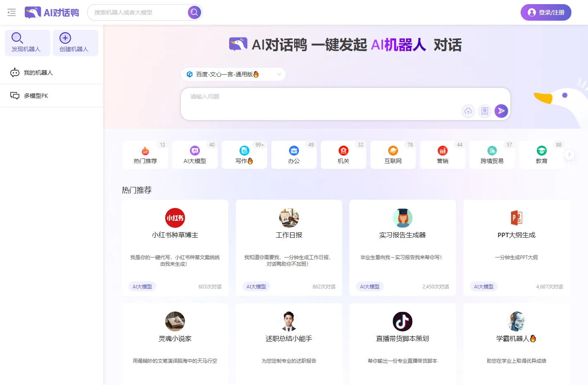588x385 pixels.
Task: Select the 营销 category tab
Action: [443, 155]
